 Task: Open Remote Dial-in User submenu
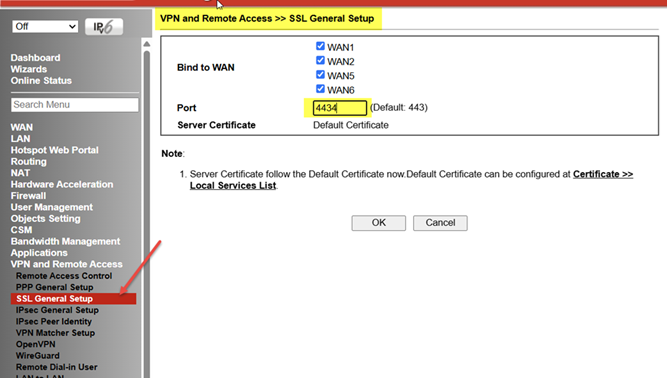(57, 367)
